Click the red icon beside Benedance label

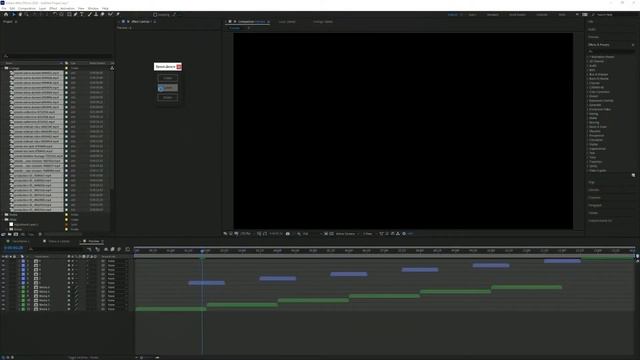click(x=179, y=67)
